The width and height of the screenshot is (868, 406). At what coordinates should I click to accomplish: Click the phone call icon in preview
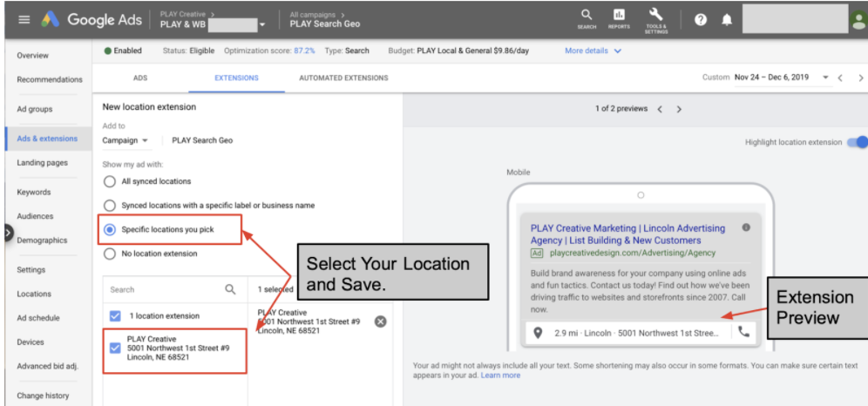pos(744,332)
